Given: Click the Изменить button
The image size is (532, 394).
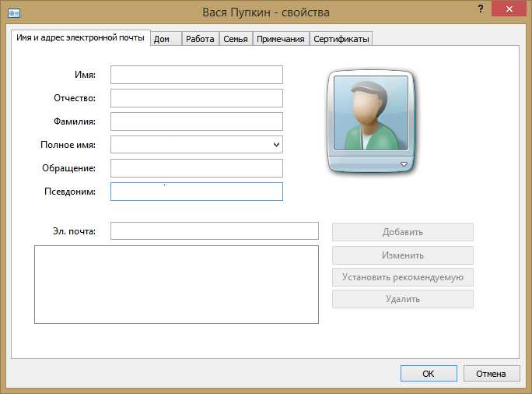Looking at the screenshot, I should 403,255.
